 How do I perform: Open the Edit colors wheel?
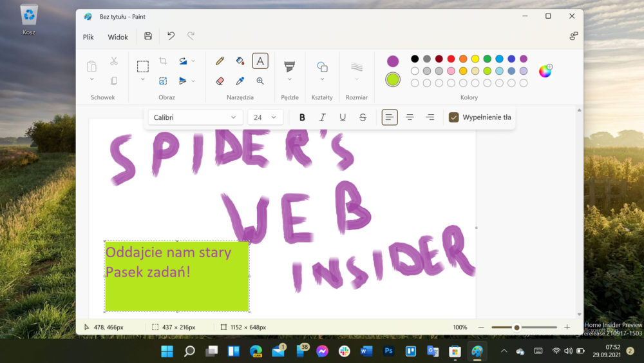[545, 71]
